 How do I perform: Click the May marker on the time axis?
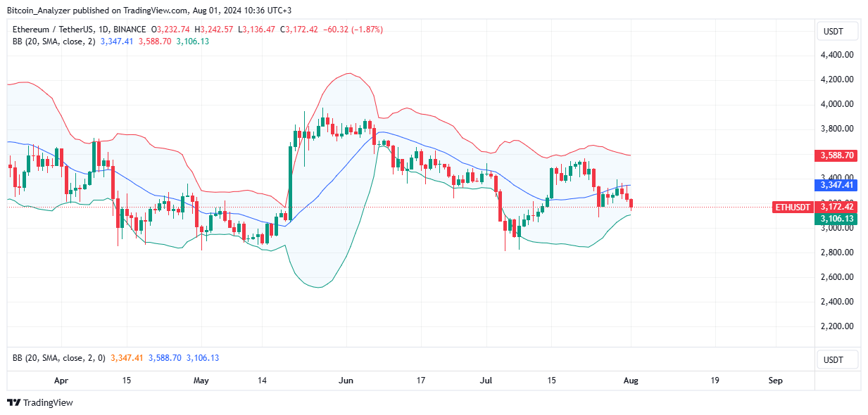click(x=201, y=381)
